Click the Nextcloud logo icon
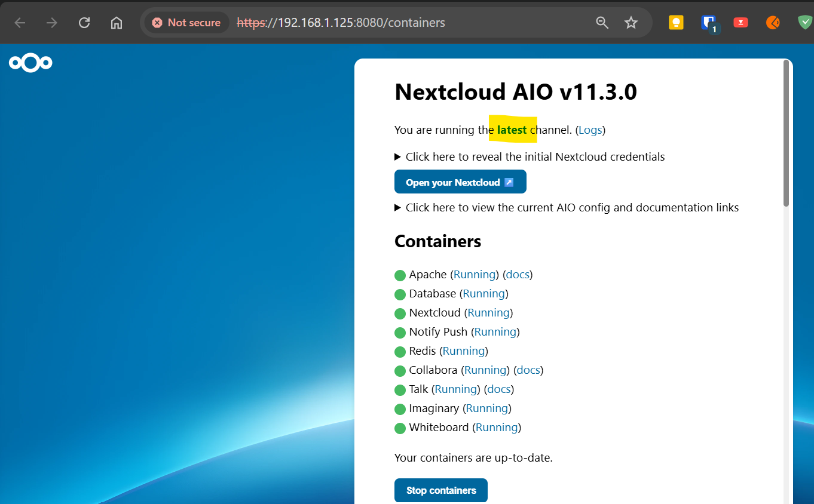The image size is (814, 504). point(30,63)
